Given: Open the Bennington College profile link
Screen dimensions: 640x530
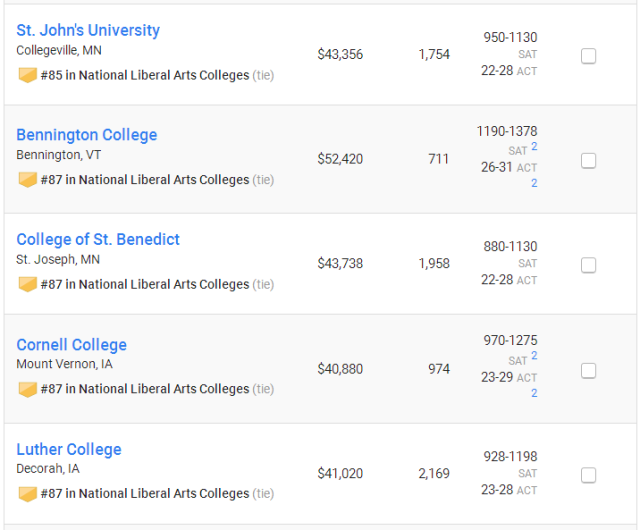Looking at the screenshot, I should point(87,135).
